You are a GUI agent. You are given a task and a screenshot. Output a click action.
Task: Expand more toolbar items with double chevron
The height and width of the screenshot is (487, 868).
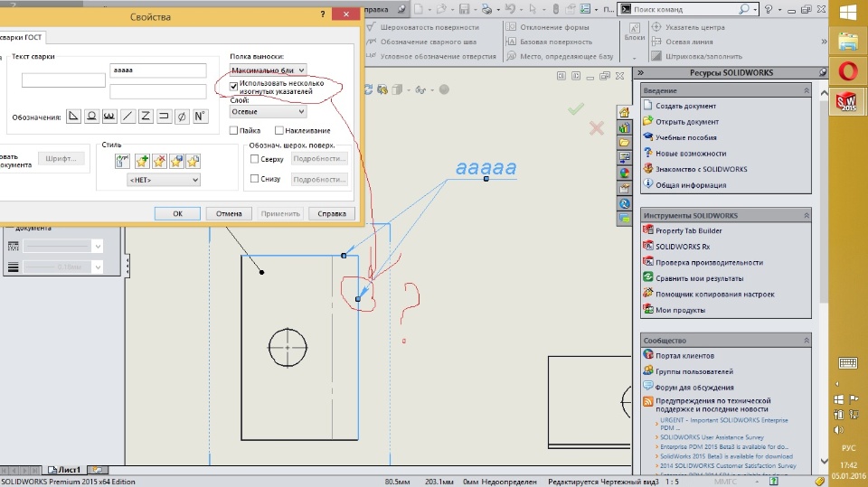point(824,42)
